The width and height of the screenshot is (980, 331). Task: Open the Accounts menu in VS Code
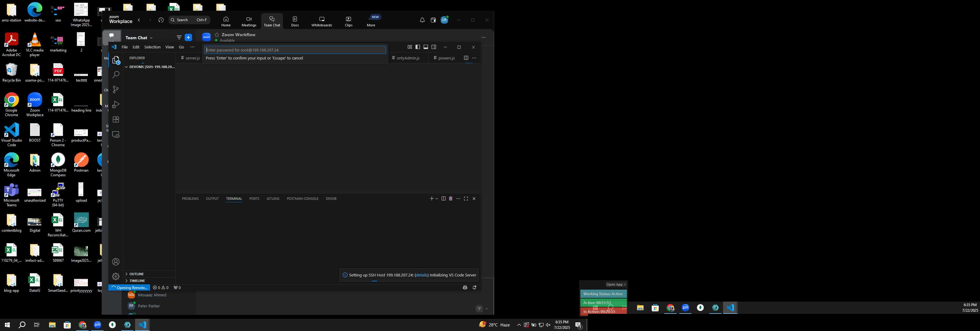[x=116, y=262]
